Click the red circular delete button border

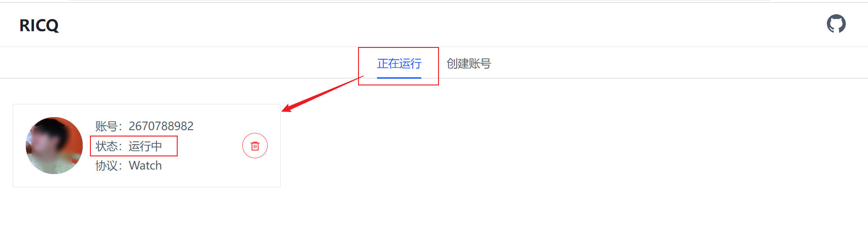pos(255,134)
